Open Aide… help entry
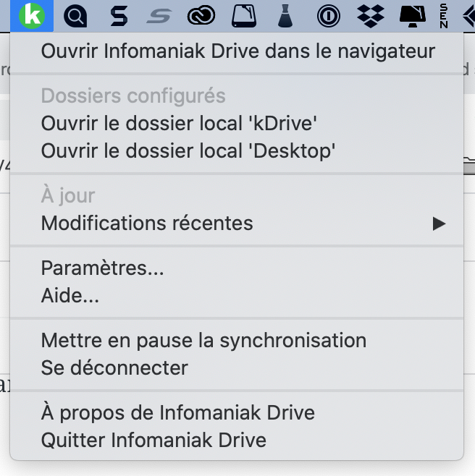Image resolution: width=475 pixels, height=476 pixels. (x=237, y=295)
